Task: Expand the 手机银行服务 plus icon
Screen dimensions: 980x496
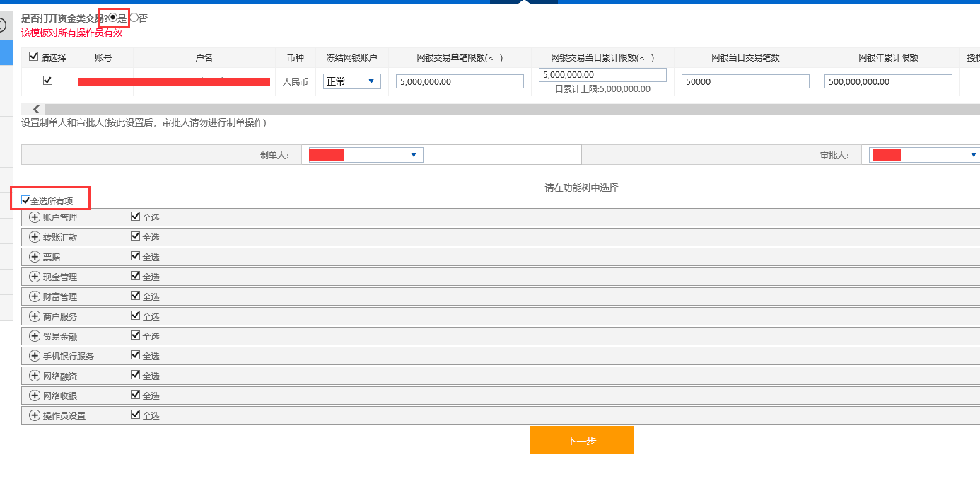Action: click(35, 356)
